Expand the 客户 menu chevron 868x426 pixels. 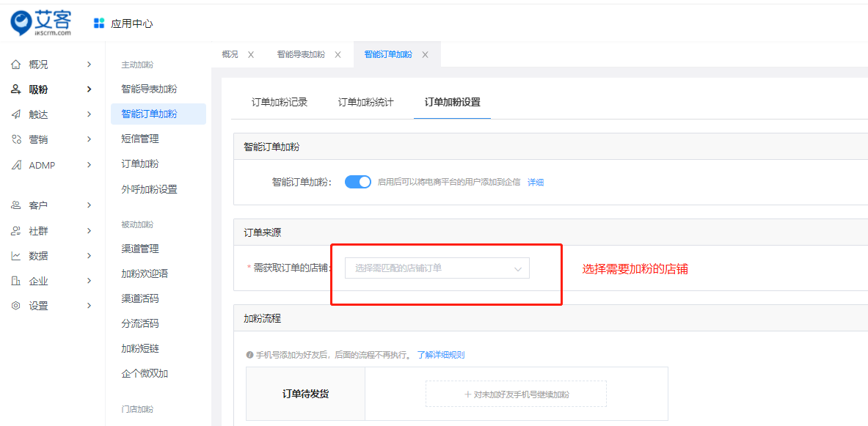(x=89, y=205)
